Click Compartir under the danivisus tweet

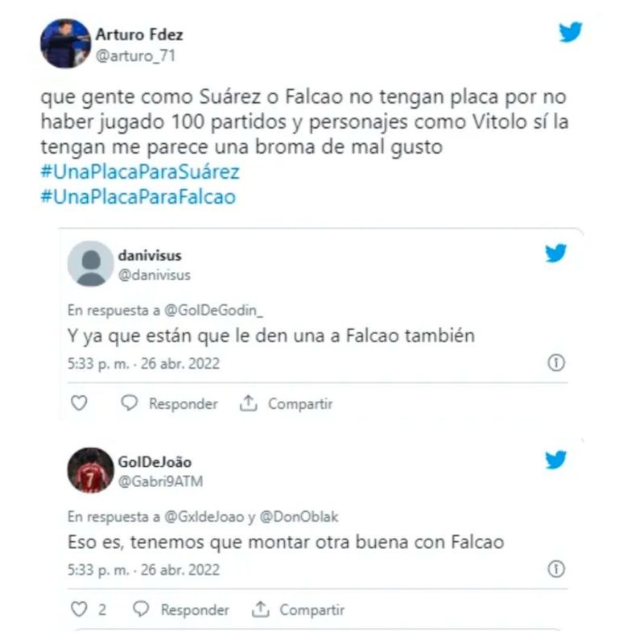(x=300, y=404)
